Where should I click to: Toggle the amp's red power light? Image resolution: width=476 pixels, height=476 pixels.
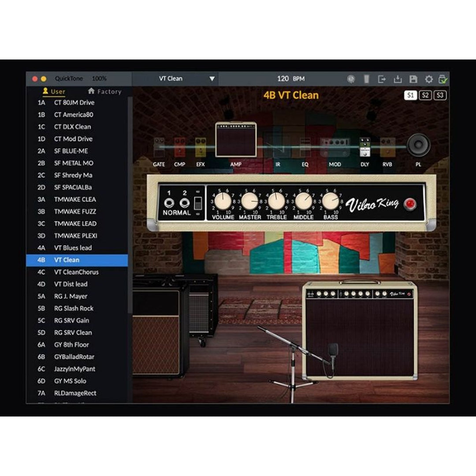coord(410,203)
